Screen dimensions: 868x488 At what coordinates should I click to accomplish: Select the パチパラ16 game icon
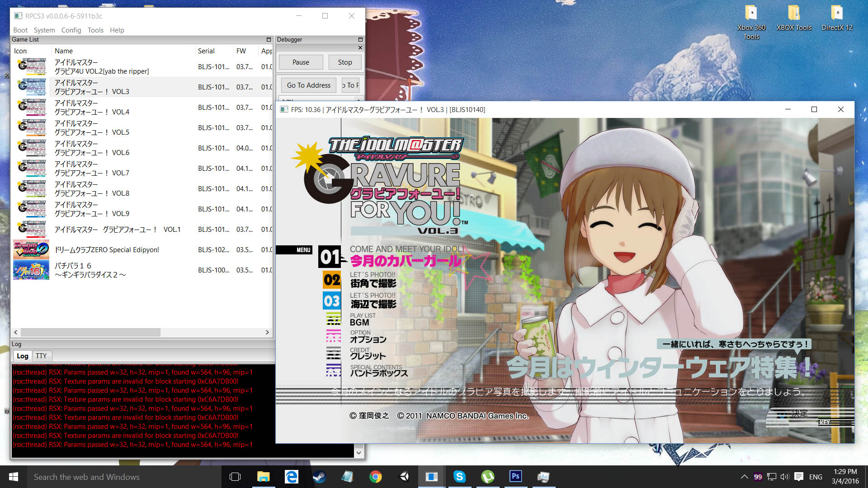(x=31, y=270)
